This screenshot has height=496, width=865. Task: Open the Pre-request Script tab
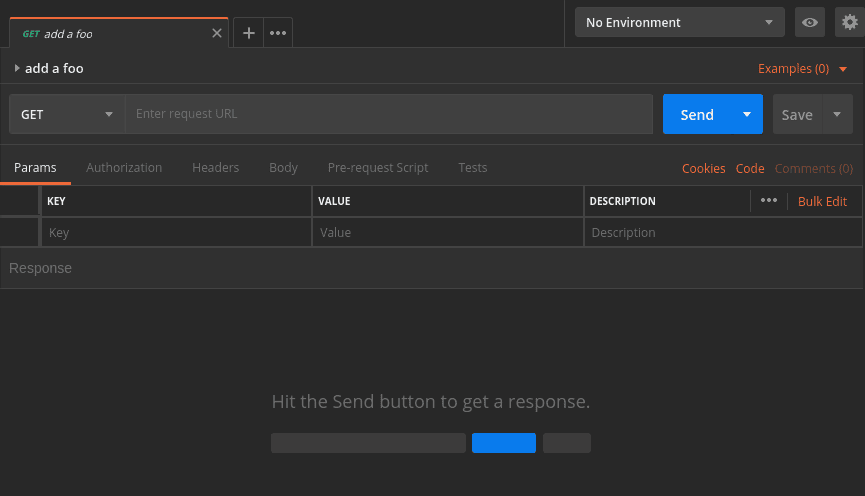378,167
